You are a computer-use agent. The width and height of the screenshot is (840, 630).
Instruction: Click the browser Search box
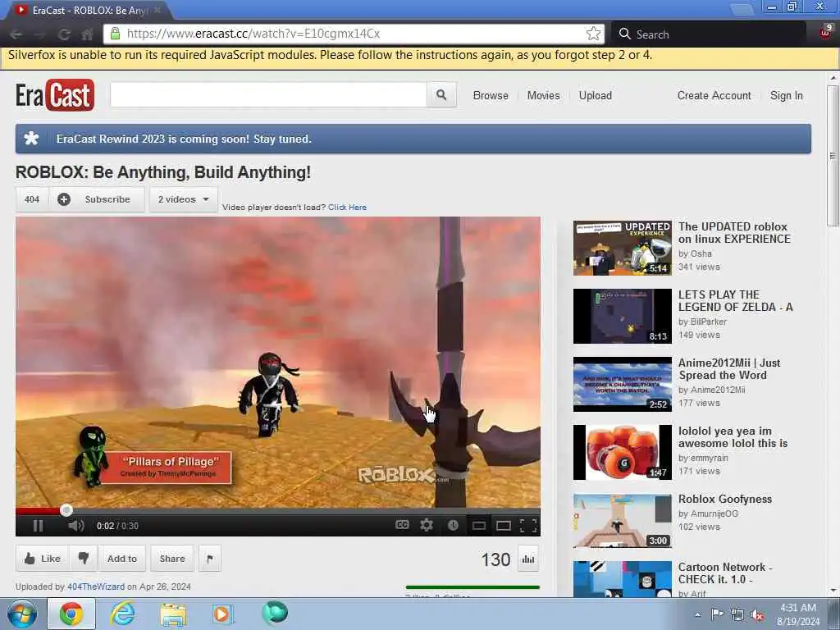click(708, 34)
